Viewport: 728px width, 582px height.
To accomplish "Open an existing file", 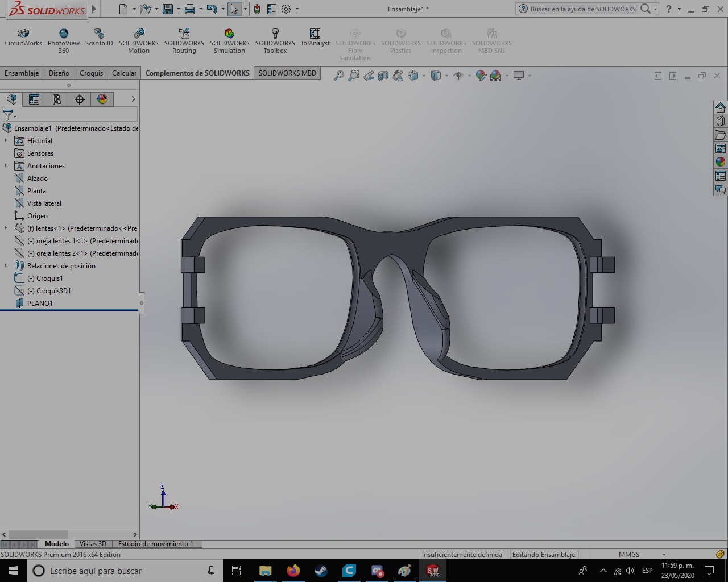I will (146, 9).
